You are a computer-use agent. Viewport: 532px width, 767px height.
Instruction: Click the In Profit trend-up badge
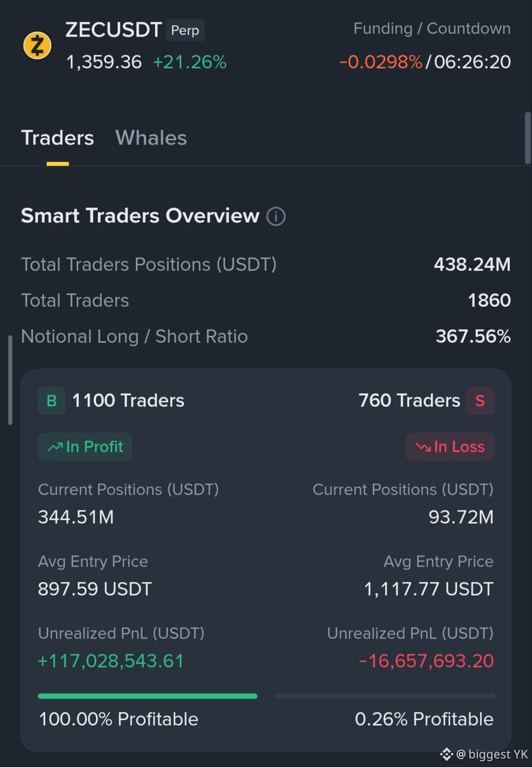(85, 447)
